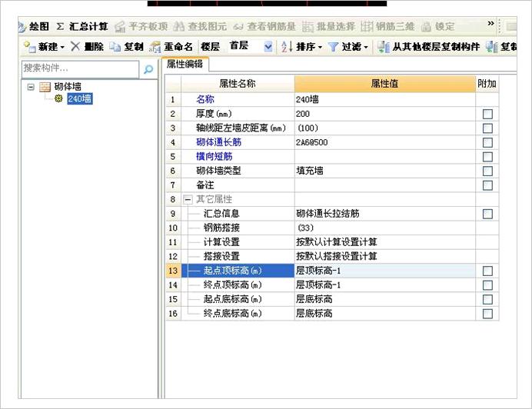Click the value (100) cell
Screen dimensions: 532x409
(384, 128)
